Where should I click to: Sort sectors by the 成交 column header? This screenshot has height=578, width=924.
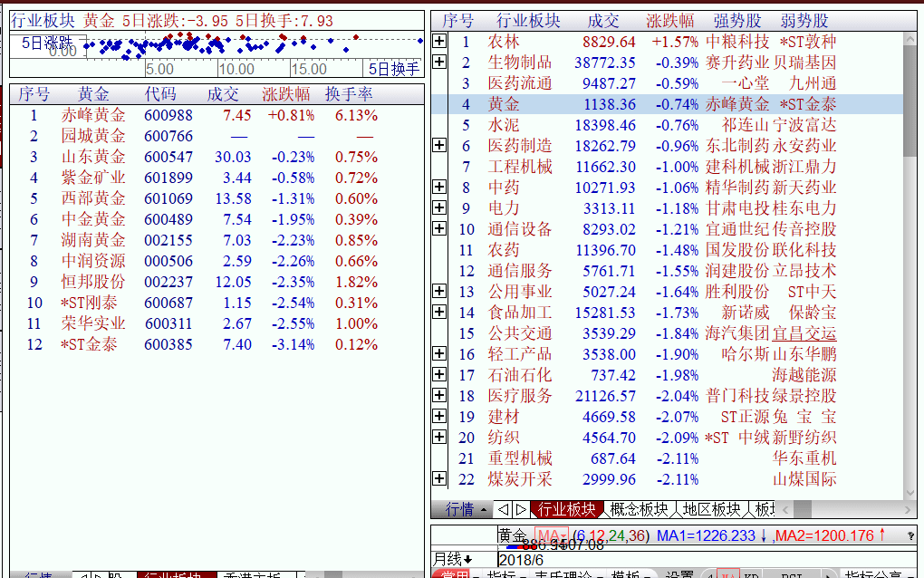click(x=603, y=21)
